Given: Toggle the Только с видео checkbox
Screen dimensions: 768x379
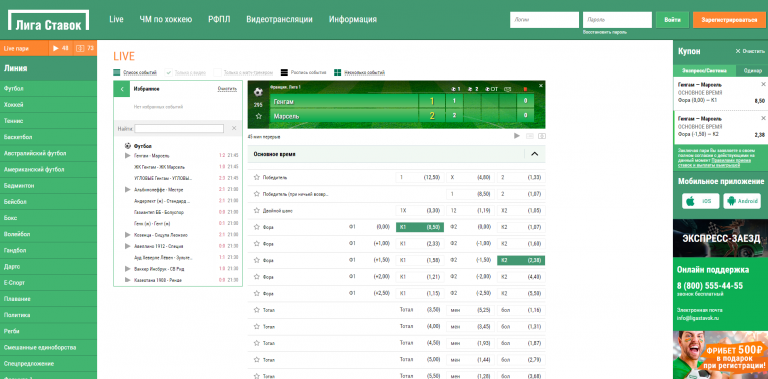Looking at the screenshot, I should click(x=168, y=72).
